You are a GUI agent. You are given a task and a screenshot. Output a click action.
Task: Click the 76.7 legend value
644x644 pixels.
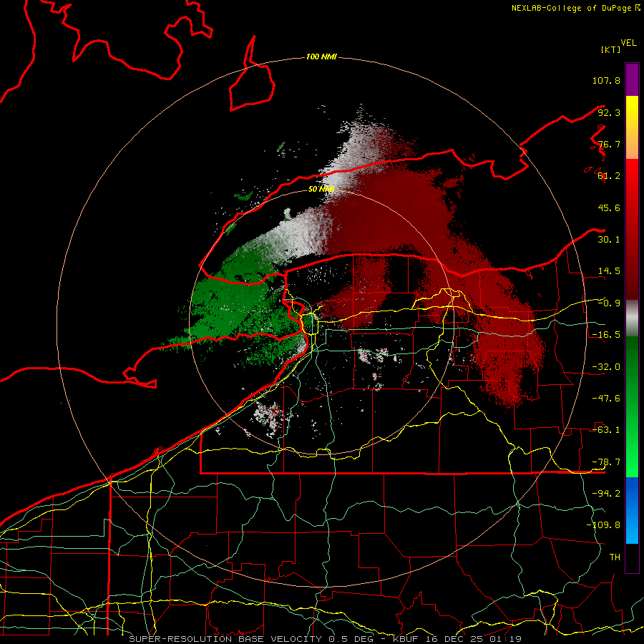point(609,144)
